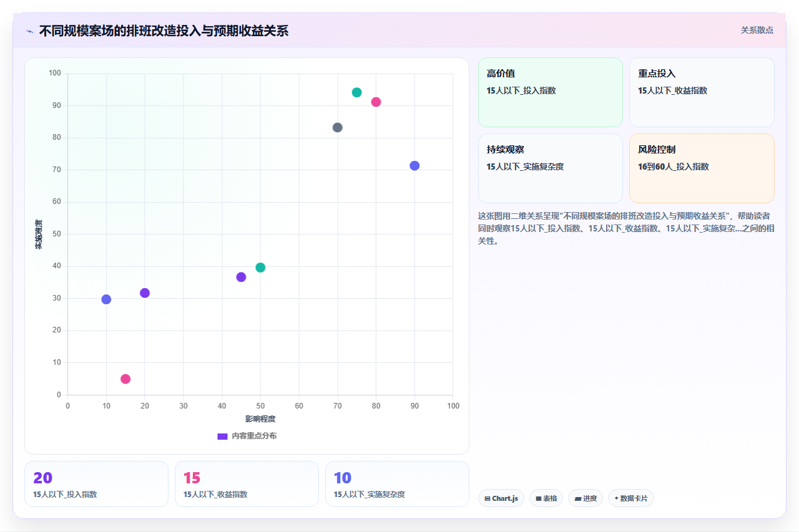Click 15人以下_实施复杂度 under the 10 stat
The image size is (799, 532).
370,495
